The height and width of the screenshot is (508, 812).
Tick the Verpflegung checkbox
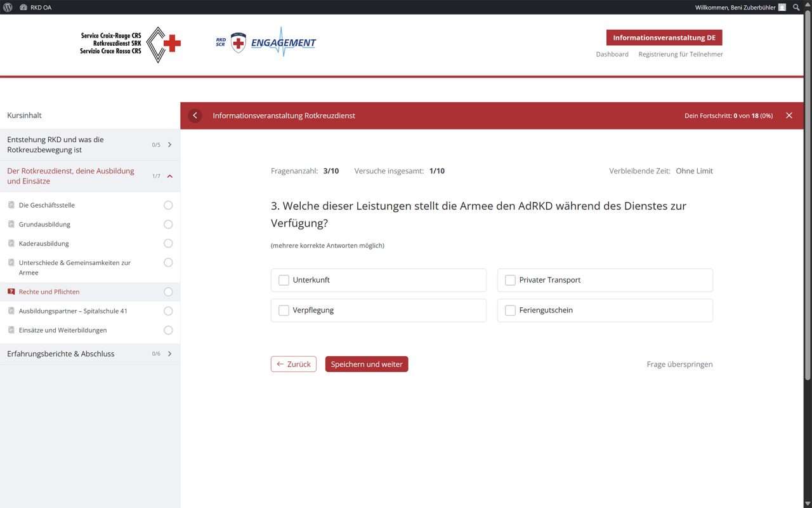point(284,311)
